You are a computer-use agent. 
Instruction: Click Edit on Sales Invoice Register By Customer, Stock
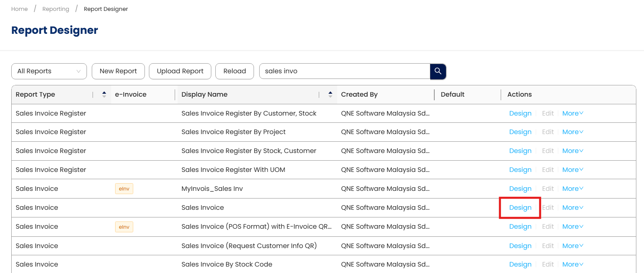point(547,114)
